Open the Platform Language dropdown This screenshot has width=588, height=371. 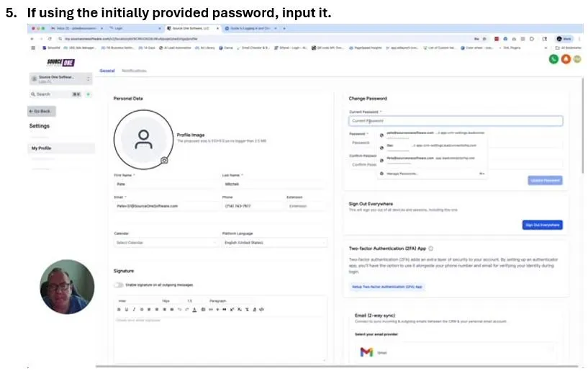pyautogui.click(x=274, y=243)
